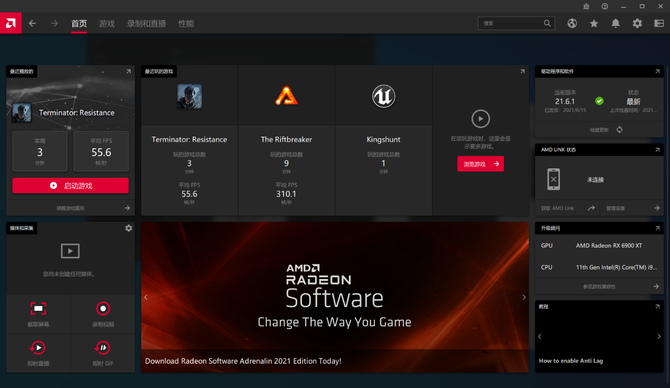
Task: Expand the driver and software panel
Action: point(657,71)
